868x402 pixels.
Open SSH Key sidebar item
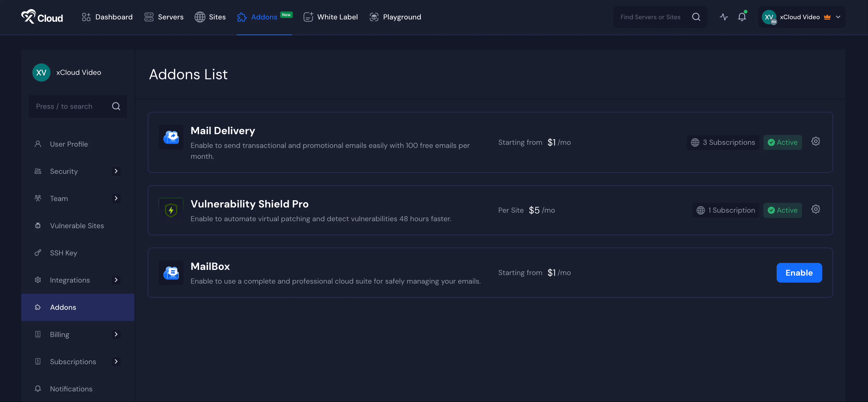pos(63,253)
